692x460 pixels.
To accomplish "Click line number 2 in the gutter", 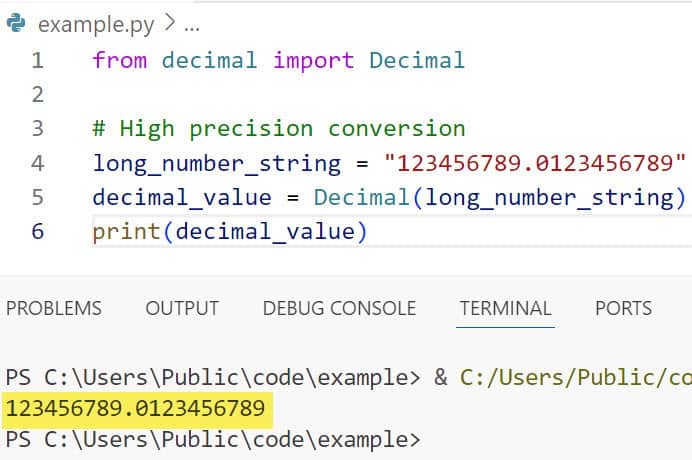I will pyautogui.click(x=38, y=94).
